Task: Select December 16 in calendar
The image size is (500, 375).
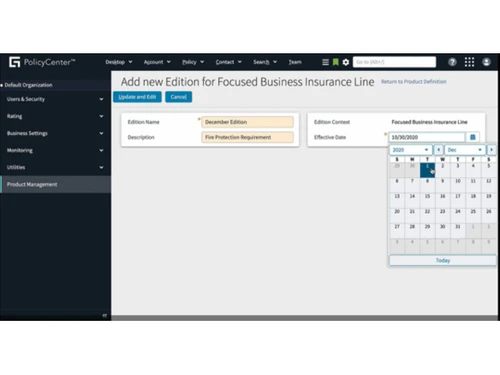Action: (x=443, y=200)
